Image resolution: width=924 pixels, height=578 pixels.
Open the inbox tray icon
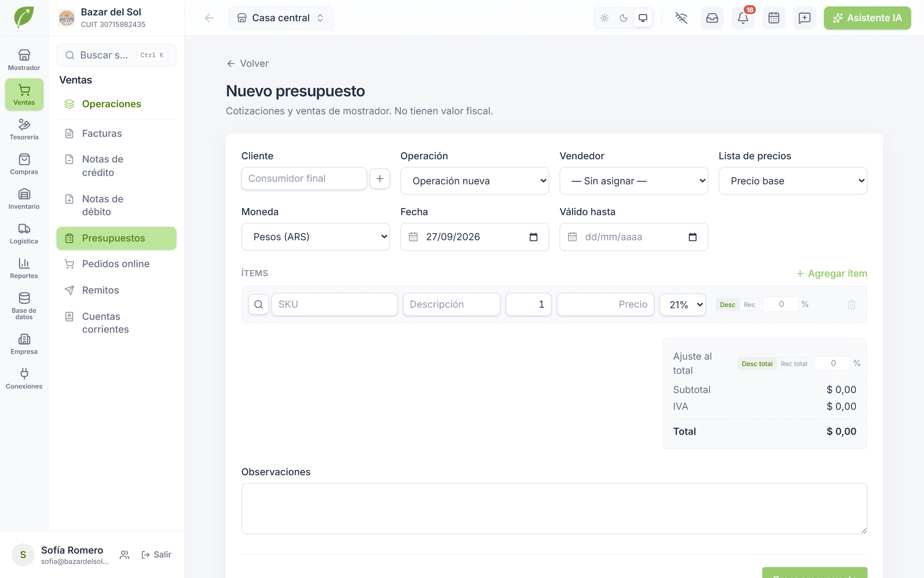pos(712,18)
